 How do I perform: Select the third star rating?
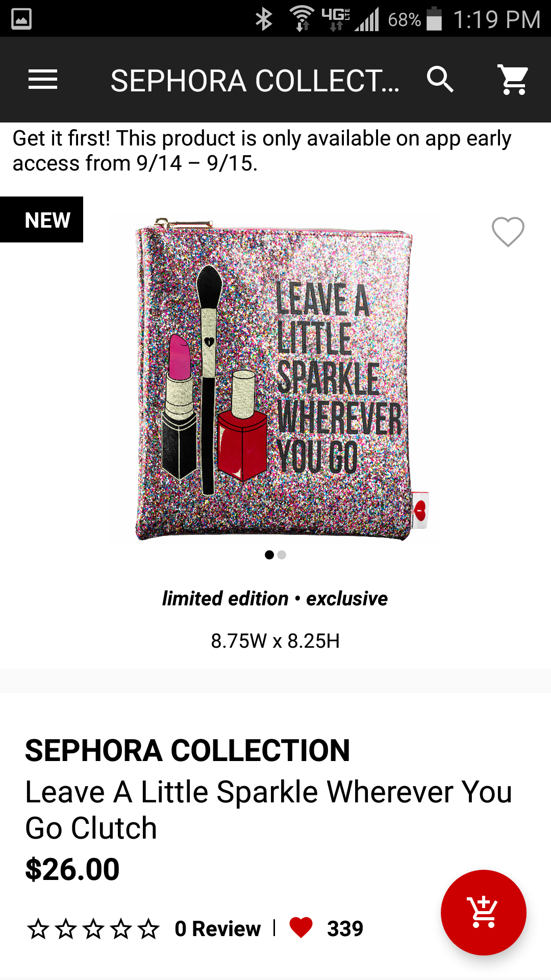93,929
